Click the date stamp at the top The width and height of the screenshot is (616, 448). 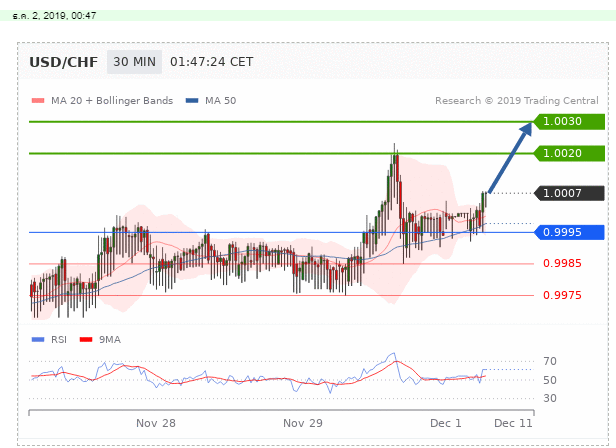[x=54, y=16]
